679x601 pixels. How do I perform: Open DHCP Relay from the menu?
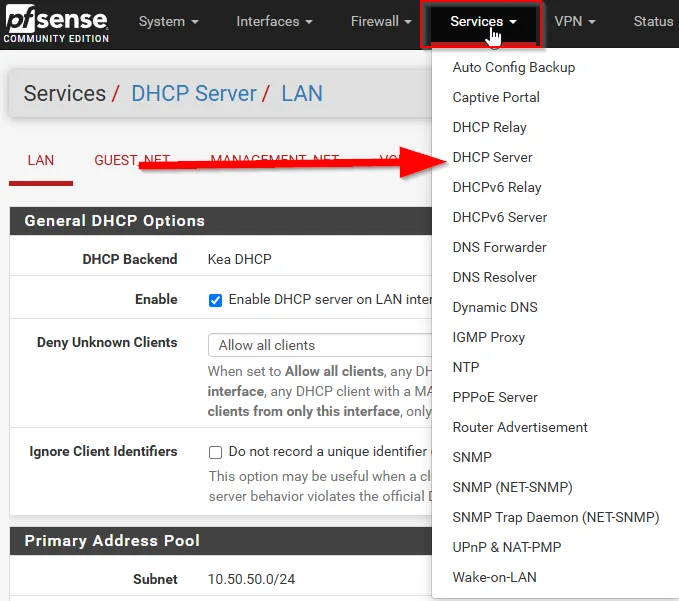pos(489,127)
